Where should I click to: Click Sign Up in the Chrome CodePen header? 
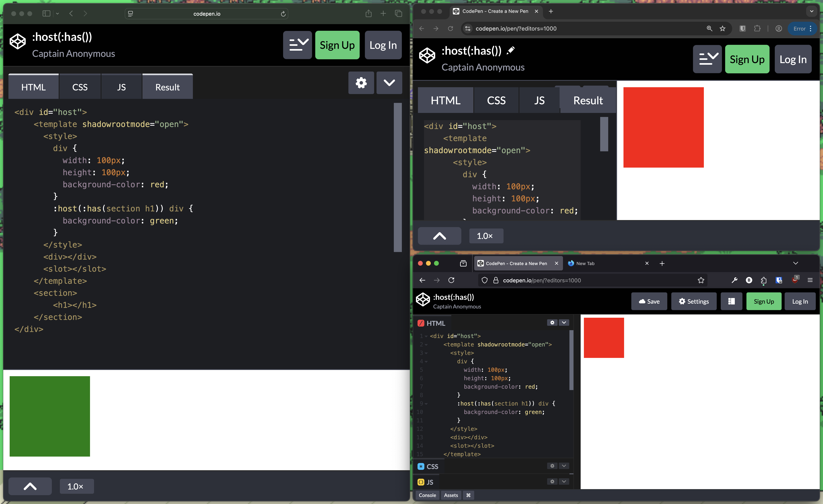(x=747, y=59)
